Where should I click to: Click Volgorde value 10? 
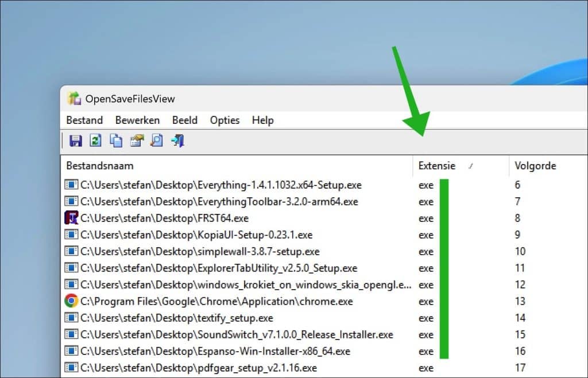coord(520,251)
